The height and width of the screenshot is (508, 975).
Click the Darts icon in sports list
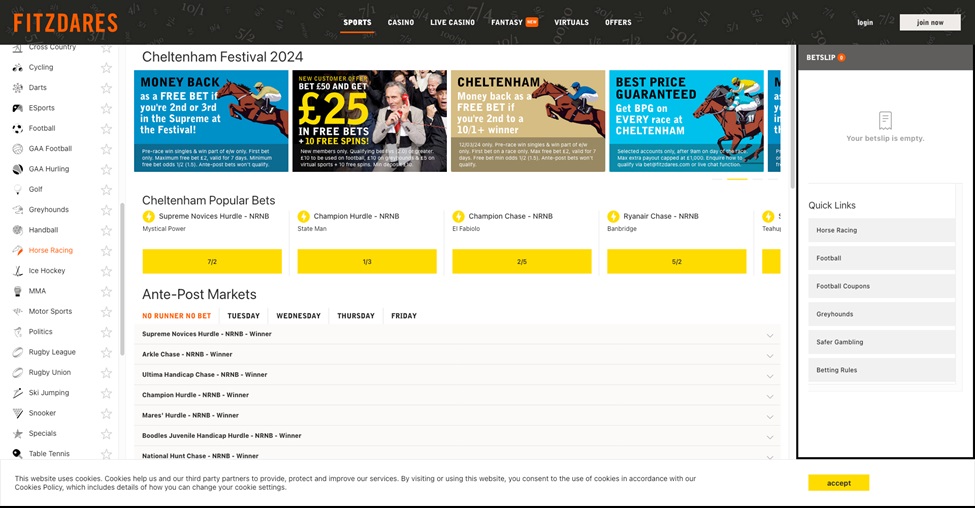tap(18, 88)
